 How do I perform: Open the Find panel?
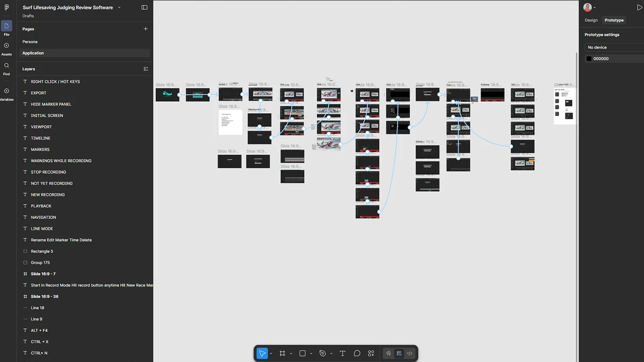(x=7, y=67)
